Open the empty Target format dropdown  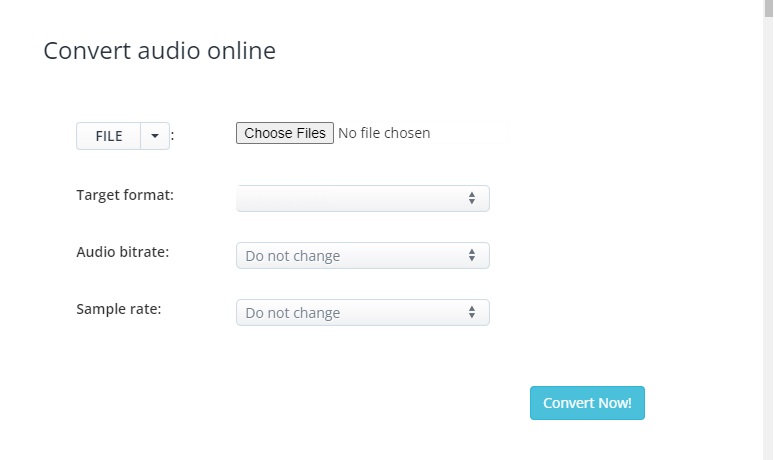pos(362,198)
